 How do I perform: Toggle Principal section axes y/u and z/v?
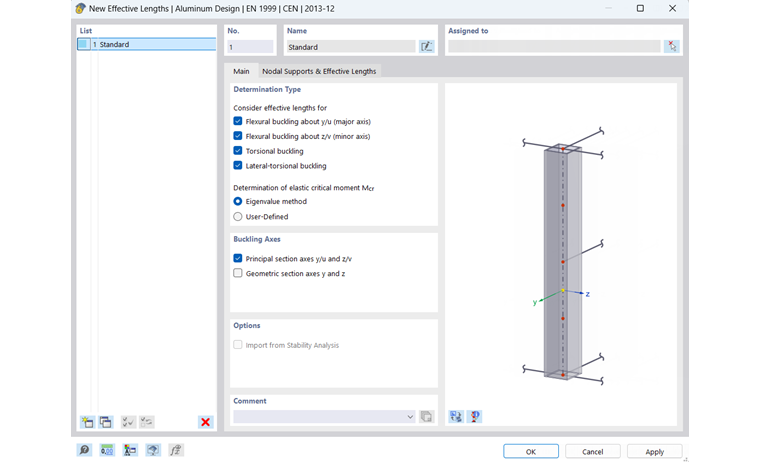coord(238,258)
